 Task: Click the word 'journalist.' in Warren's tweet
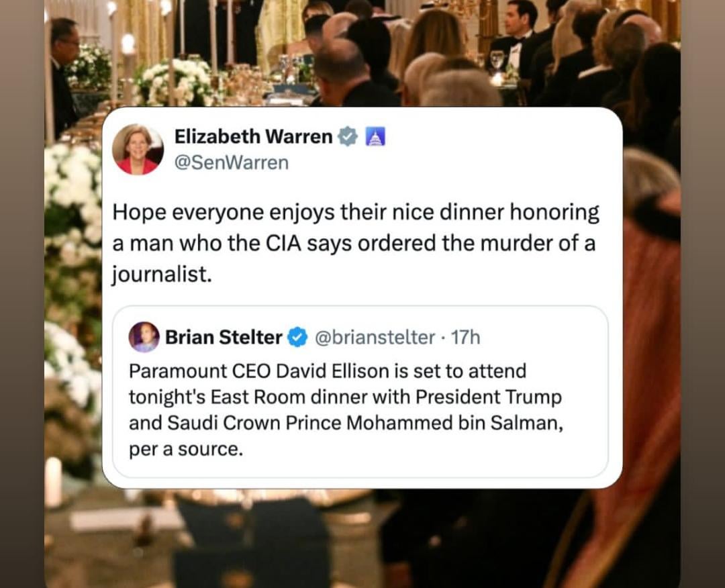click(162, 275)
